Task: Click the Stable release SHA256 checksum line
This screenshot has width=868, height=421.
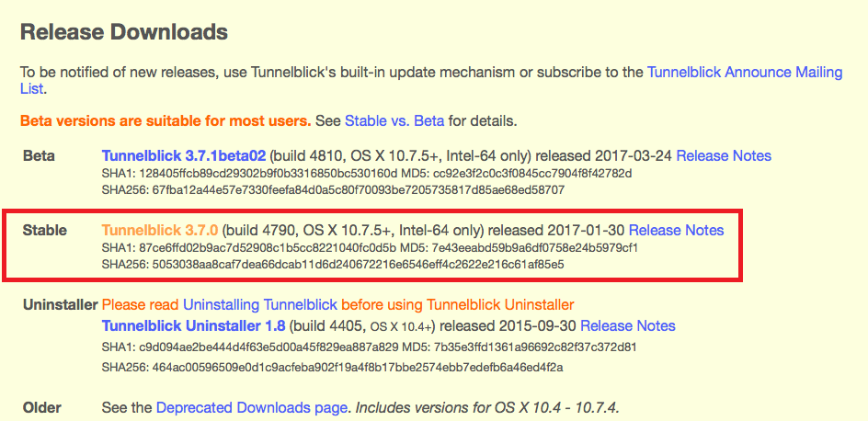Action: (333, 265)
